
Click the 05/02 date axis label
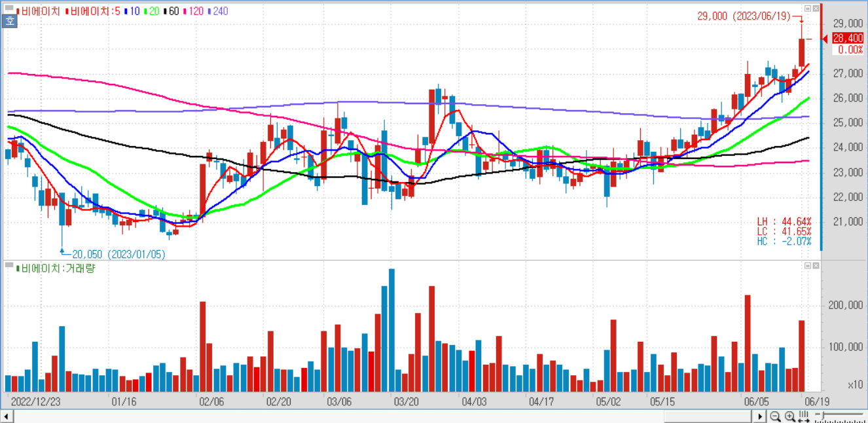tap(608, 401)
